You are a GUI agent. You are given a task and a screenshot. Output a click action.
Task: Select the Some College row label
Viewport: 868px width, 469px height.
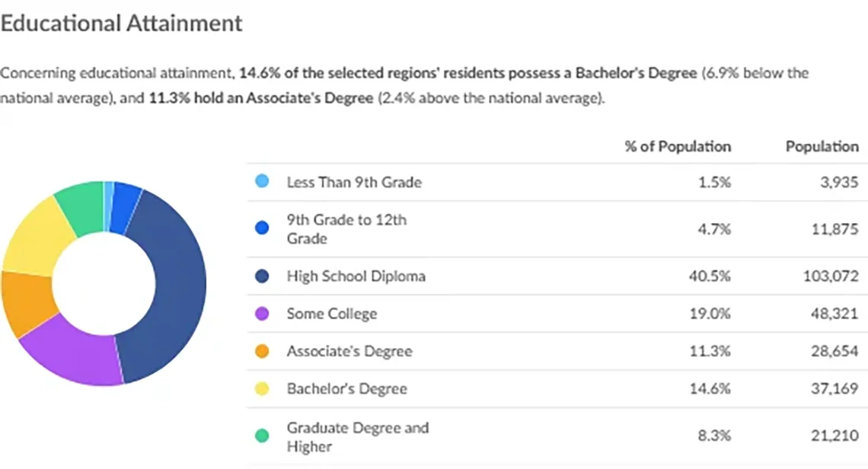331,314
